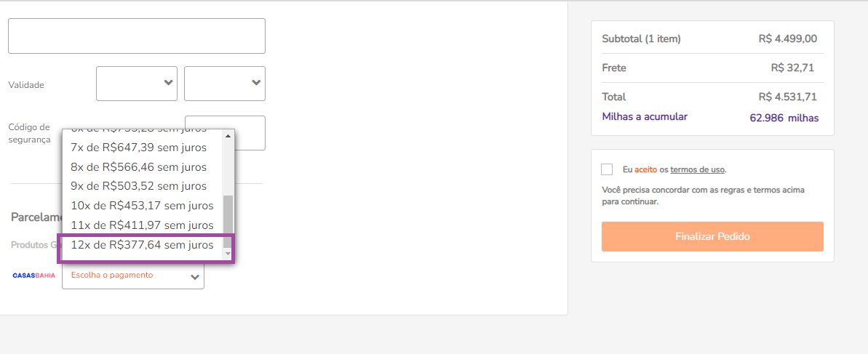Image resolution: width=868 pixels, height=354 pixels.
Task: Select 12x de R$377,64 sem juros
Action: click(143, 245)
